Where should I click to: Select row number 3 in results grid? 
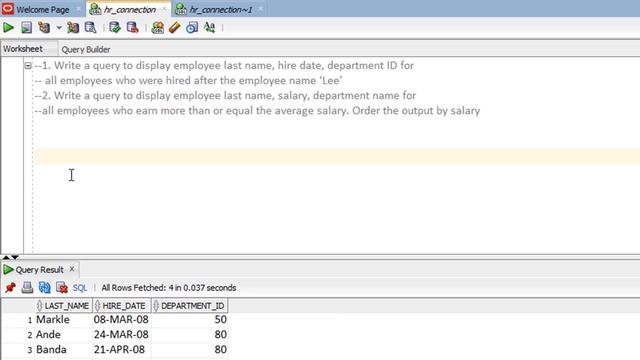(x=30, y=351)
